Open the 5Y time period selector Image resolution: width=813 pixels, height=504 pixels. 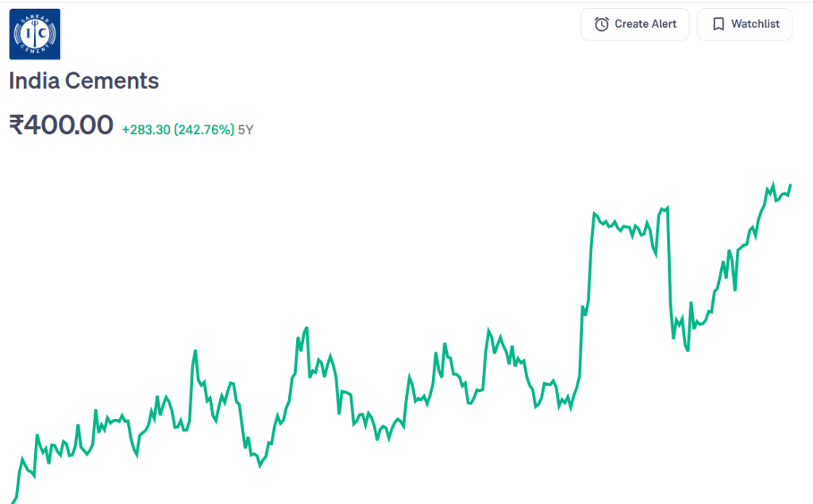click(x=245, y=129)
